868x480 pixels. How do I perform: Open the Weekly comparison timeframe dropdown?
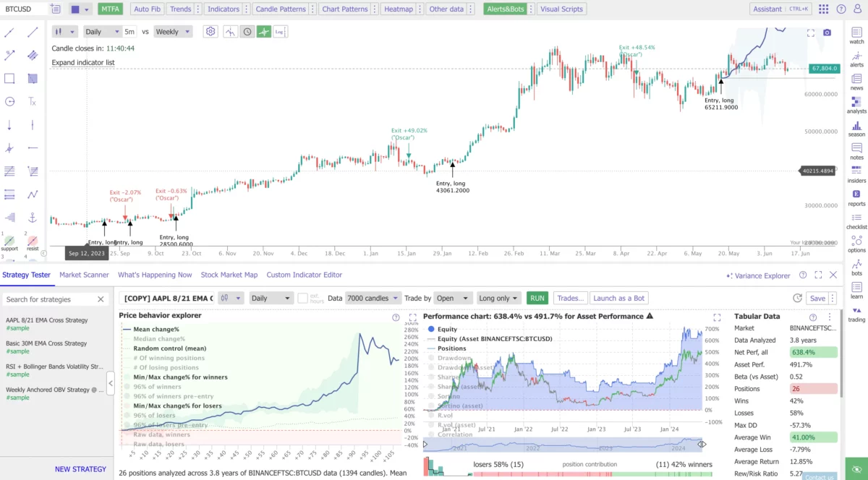click(172, 32)
